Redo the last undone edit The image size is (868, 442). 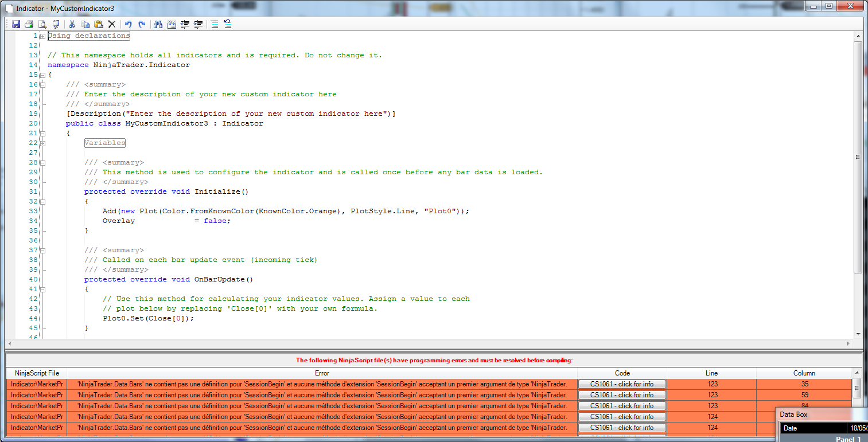pyautogui.click(x=142, y=24)
